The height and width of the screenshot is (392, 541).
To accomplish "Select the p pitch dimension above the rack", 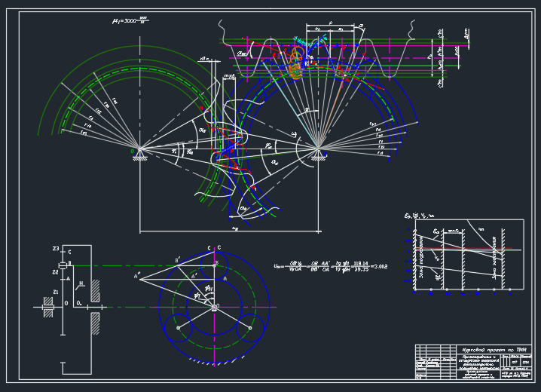I will (331, 23).
